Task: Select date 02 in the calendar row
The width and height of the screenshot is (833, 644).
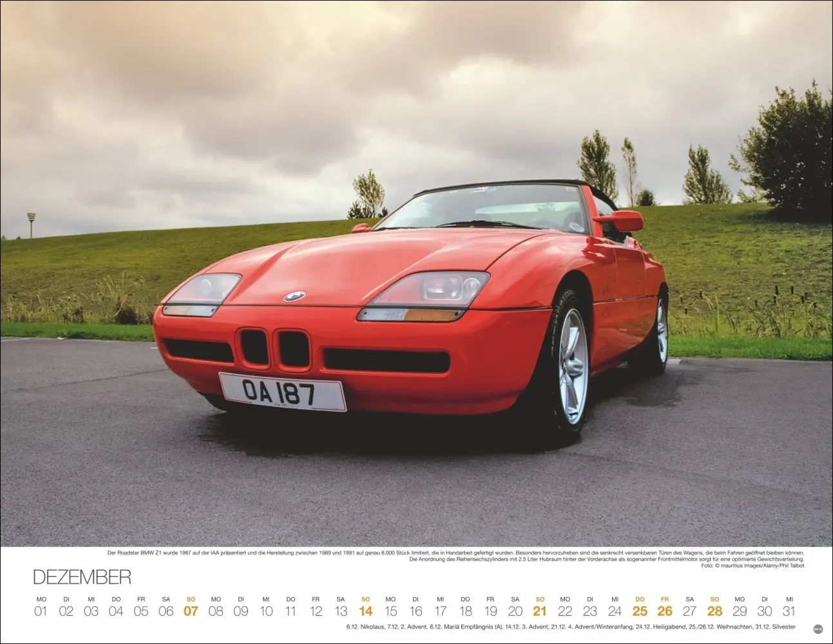Action: tap(66, 611)
